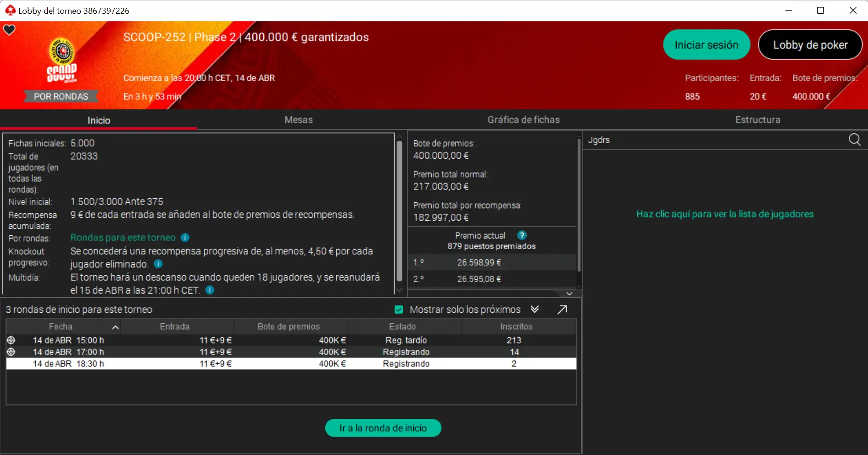Click the POR RONDAS badge
Image resolution: width=868 pixels, height=455 pixels.
61,96
